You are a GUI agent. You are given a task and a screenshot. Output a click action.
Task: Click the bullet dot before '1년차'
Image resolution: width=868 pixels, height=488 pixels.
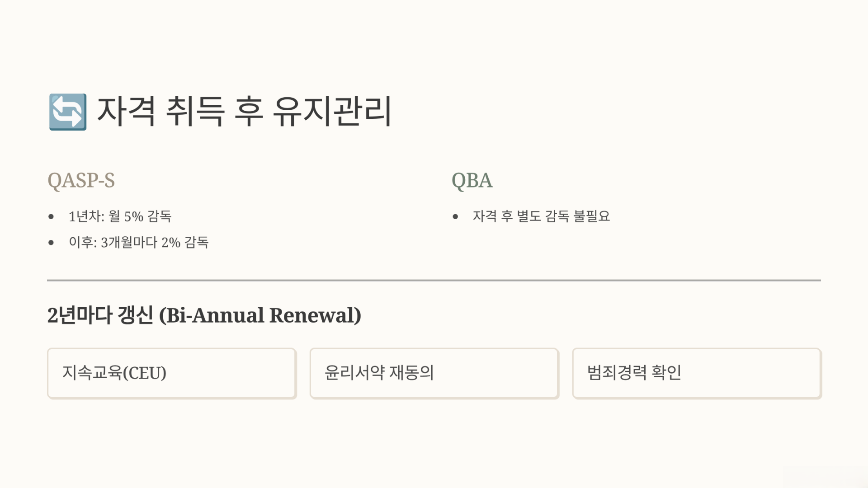point(51,217)
